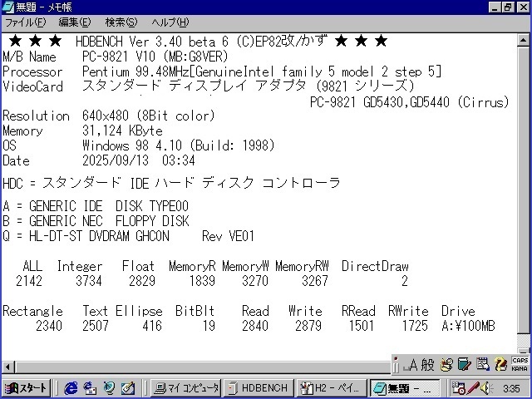
Task: Open the IME Pad icon on the language bar
Action: point(446,365)
